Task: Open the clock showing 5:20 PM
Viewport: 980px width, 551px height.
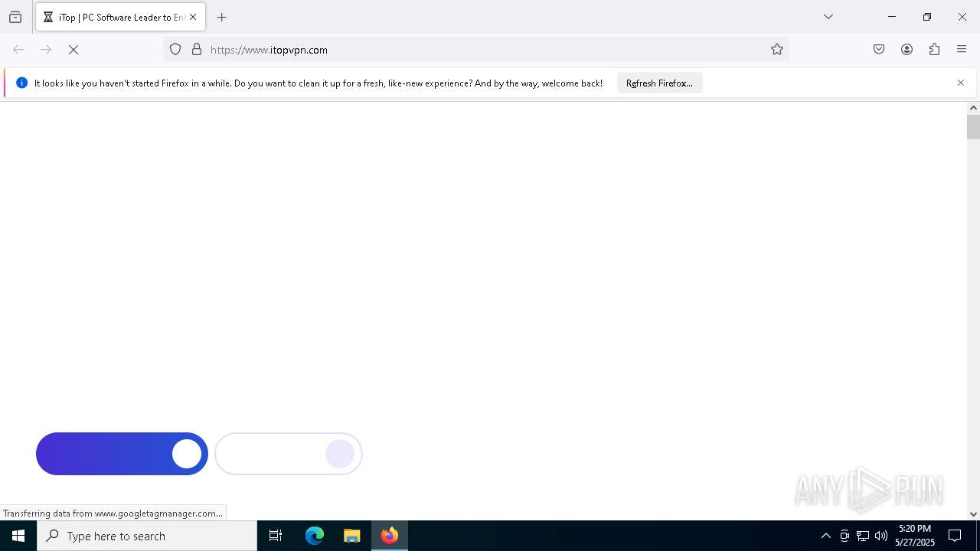Action: pos(915,536)
